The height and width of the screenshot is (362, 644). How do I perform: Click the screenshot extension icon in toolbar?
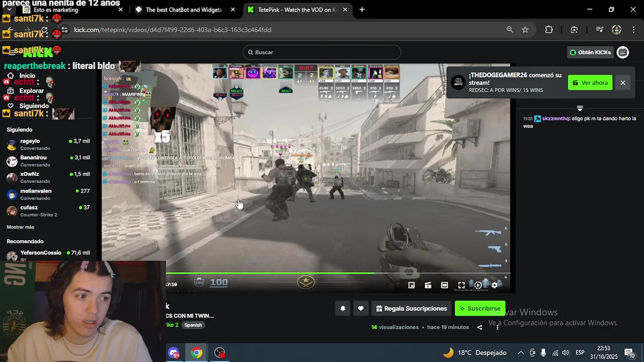[x=574, y=30]
